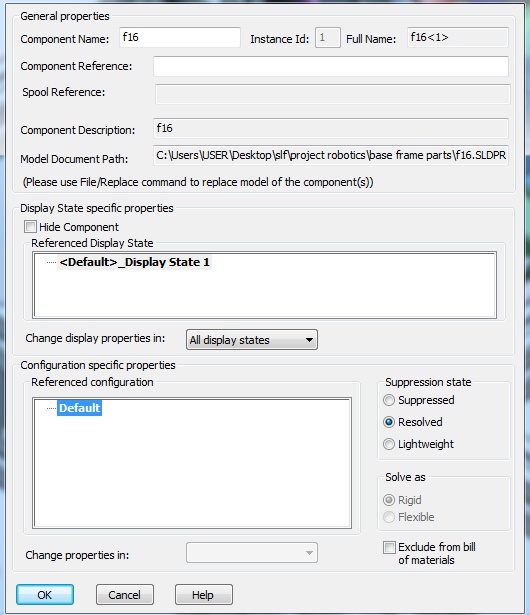The image size is (530, 615).
Task: Choose the Suppressed radio button
Action: click(x=389, y=400)
